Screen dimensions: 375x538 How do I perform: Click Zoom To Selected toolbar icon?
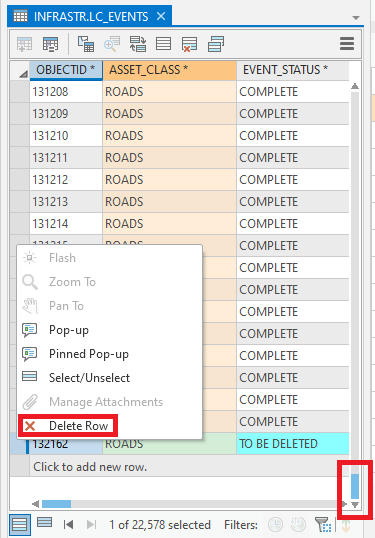coord(112,44)
